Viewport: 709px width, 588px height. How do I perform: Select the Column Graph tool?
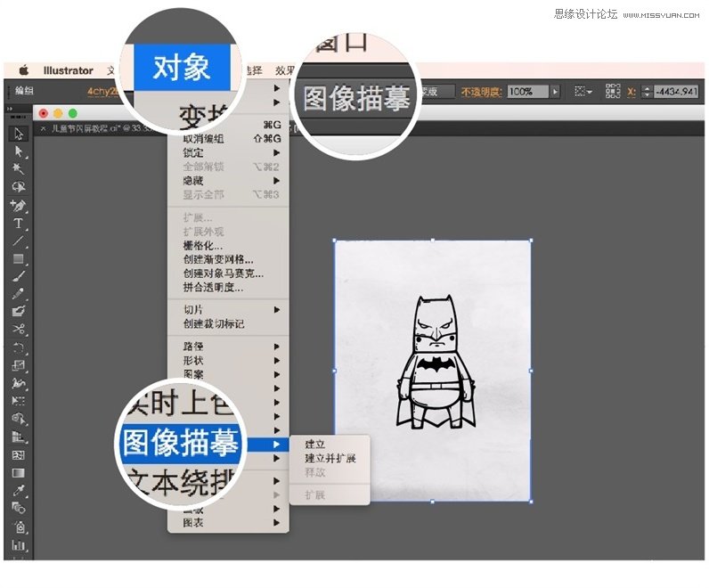pos(19,545)
